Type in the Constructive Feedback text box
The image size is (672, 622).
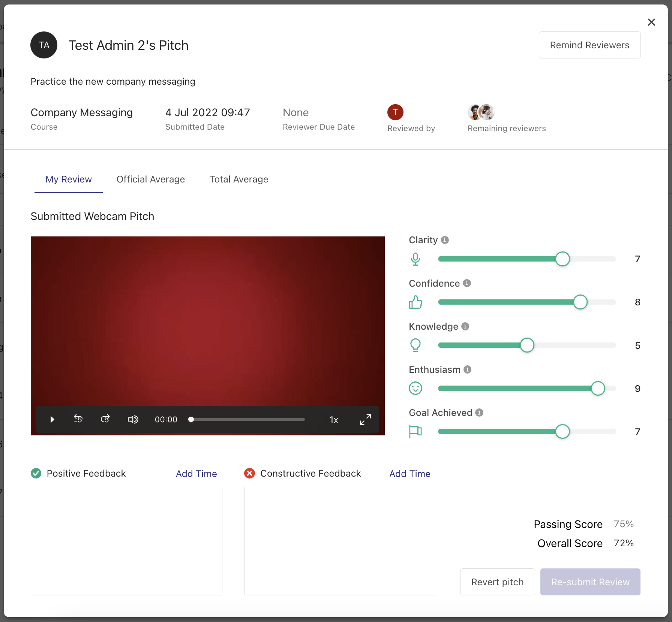[340, 541]
